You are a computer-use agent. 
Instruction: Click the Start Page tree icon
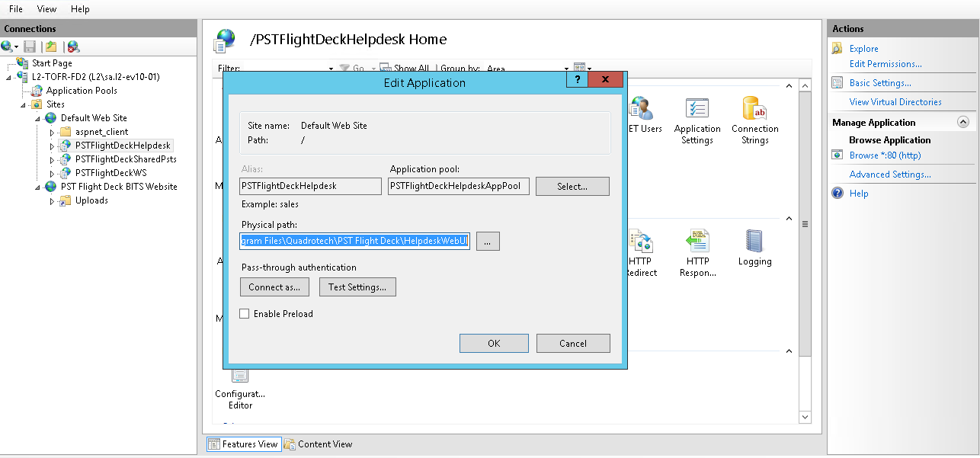click(22, 63)
